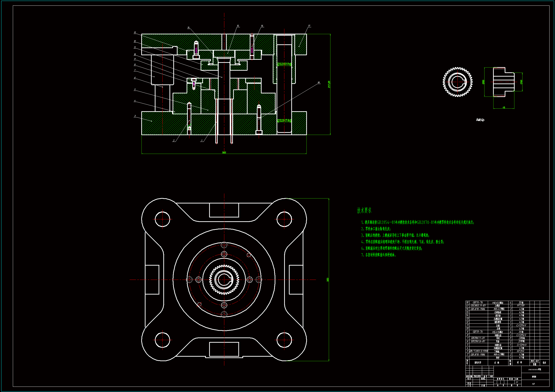The image size is (555, 392).
Task: Select technical requirement line 7 text
Action: point(379,255)
